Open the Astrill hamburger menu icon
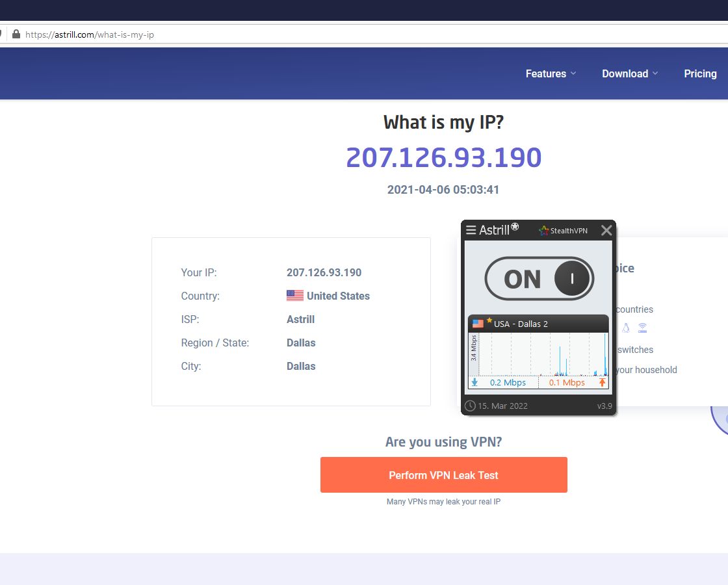Screen dimensions: 728x585 coord(471,230)
